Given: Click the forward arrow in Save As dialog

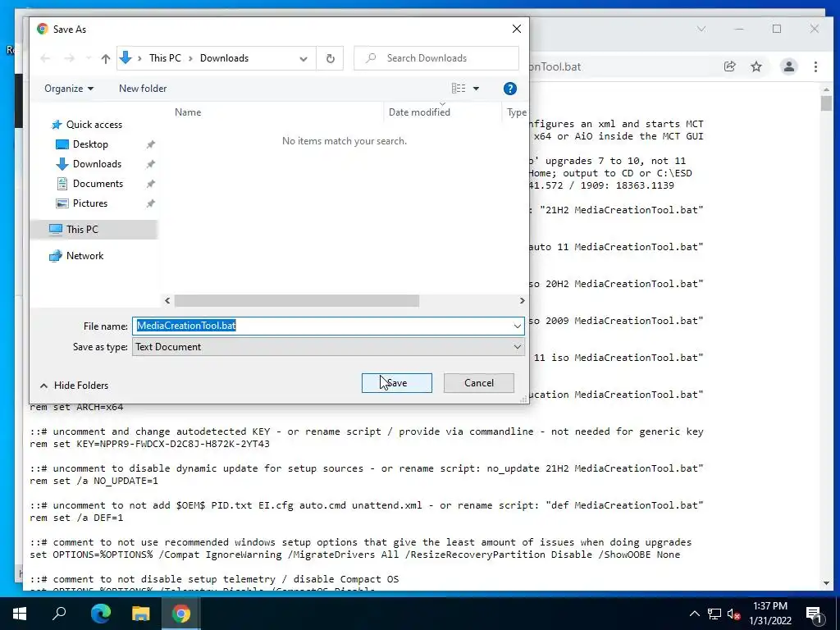Looking at the screenshot, I should [69, 58].
